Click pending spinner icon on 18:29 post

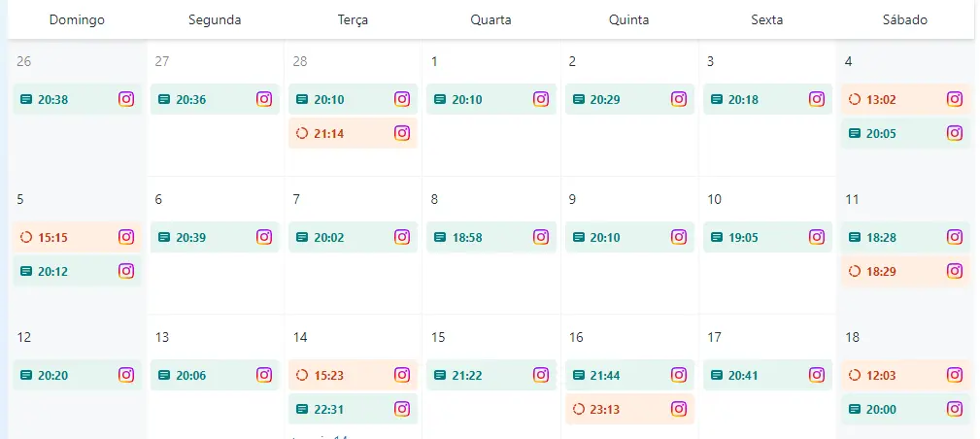855,271
